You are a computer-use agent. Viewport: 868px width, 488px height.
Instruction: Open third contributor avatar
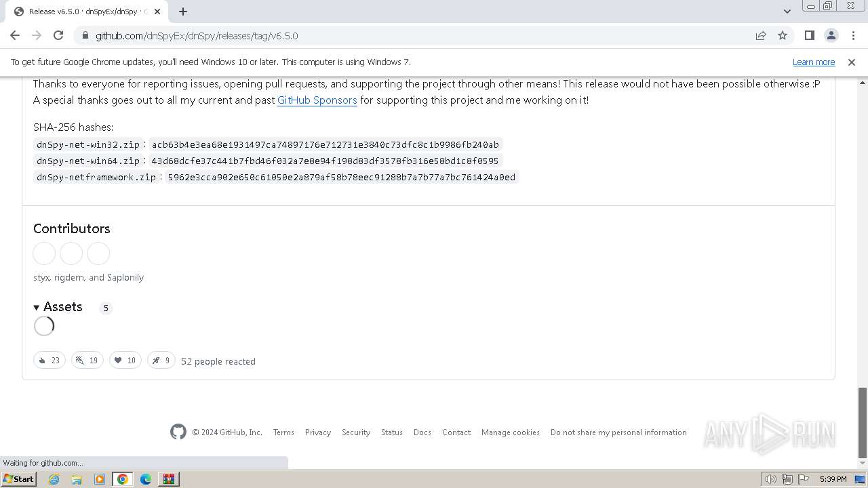(98, 253)
